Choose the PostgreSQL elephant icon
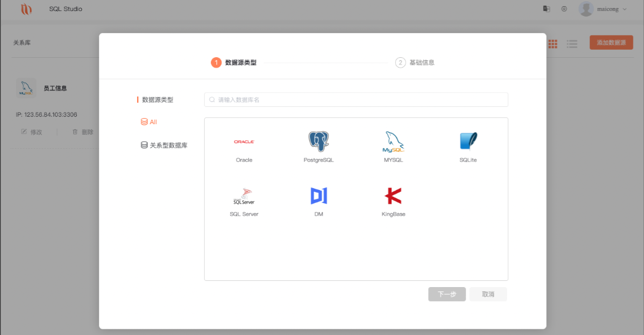644x335 pixels. (x=319, y=141)
